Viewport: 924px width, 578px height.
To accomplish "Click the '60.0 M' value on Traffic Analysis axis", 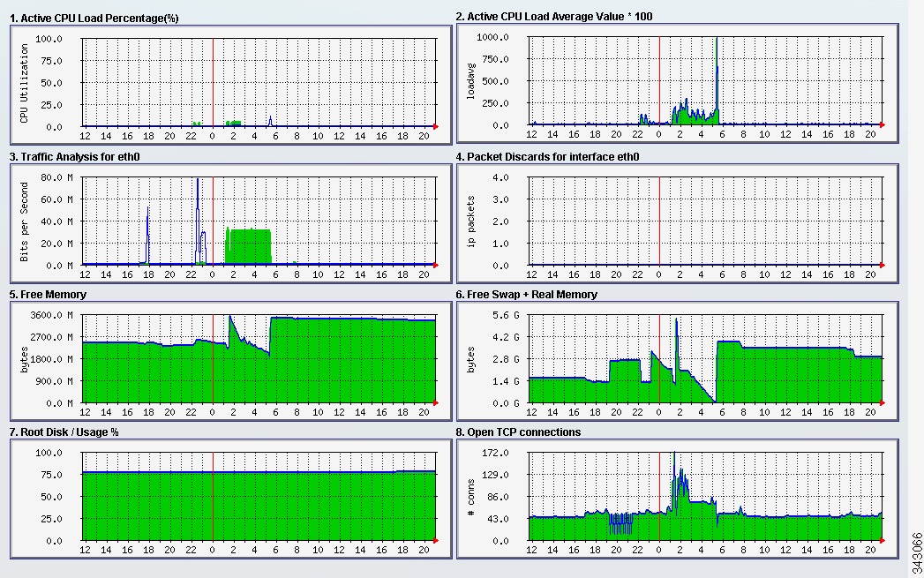I will coord(57,199).
